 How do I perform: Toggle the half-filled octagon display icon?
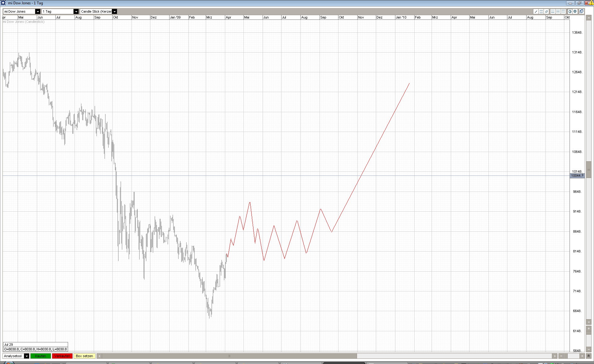coord(570,11)
